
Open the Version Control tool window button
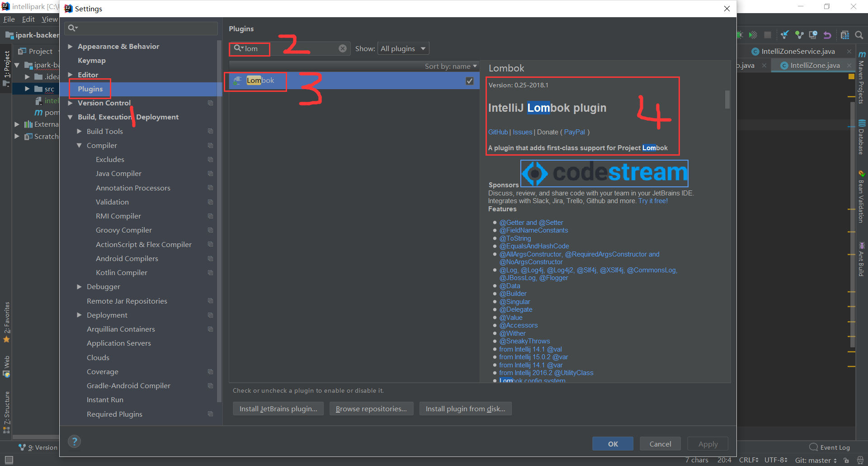38,447
